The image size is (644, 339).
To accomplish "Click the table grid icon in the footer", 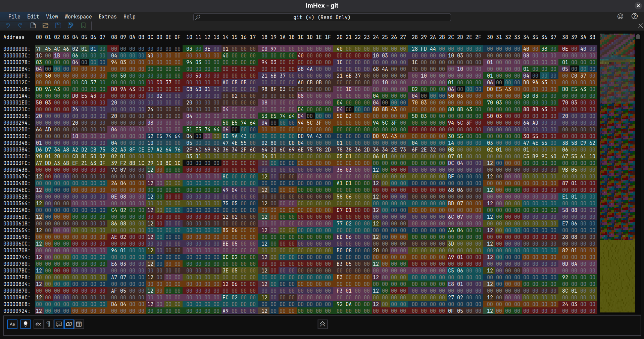I will coord(79,324).
